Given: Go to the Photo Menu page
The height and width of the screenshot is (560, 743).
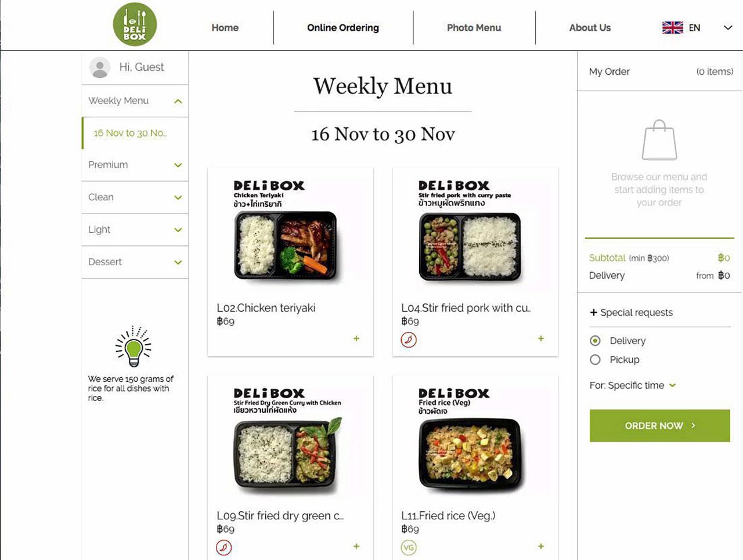Looking at the screenshot, I should [474, 28].
